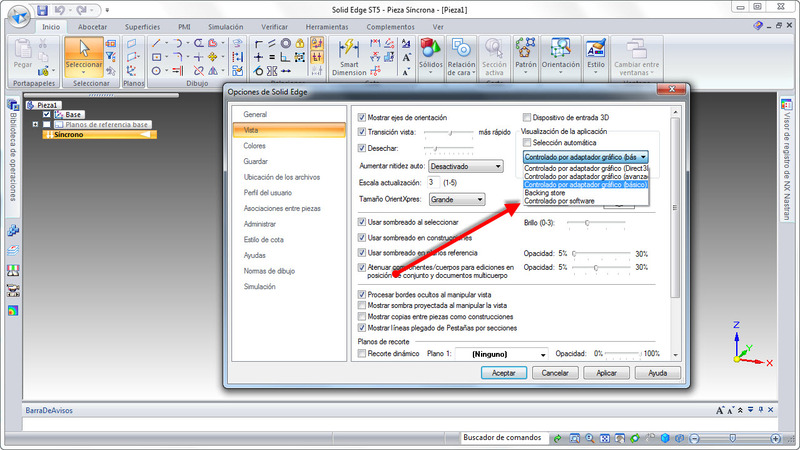Click the rectangle drawing tool in Dibujo
The width and height of the screenshot is (800, 450).
(x=157, y=57)
